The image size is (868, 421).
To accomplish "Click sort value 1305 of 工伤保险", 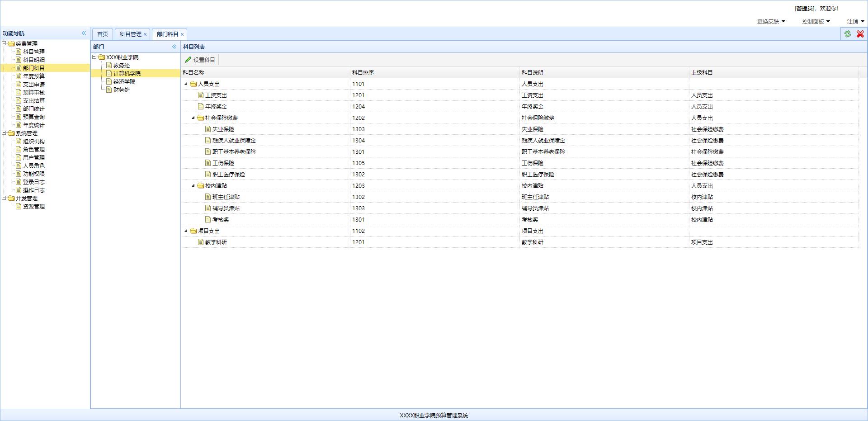I will [359, 163].
